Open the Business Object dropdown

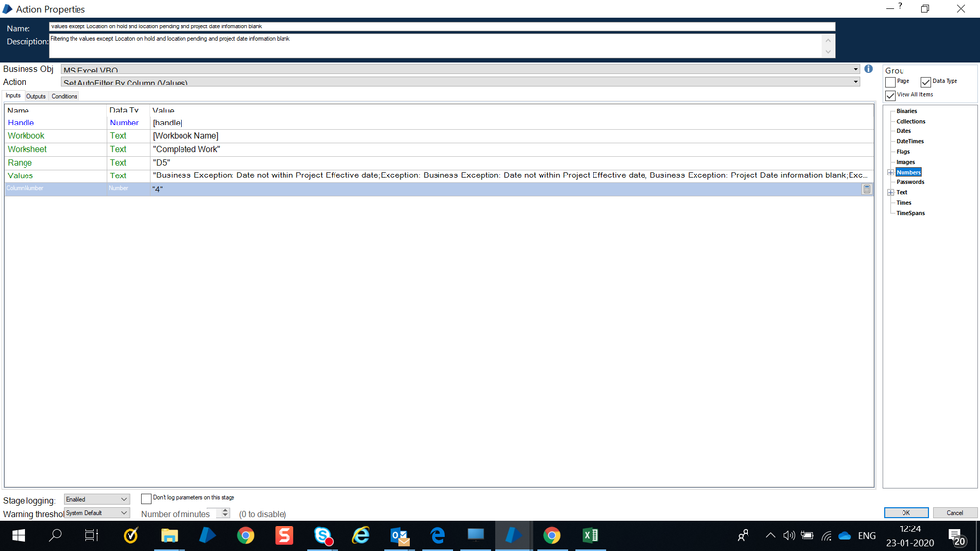[x=855, y=69]
